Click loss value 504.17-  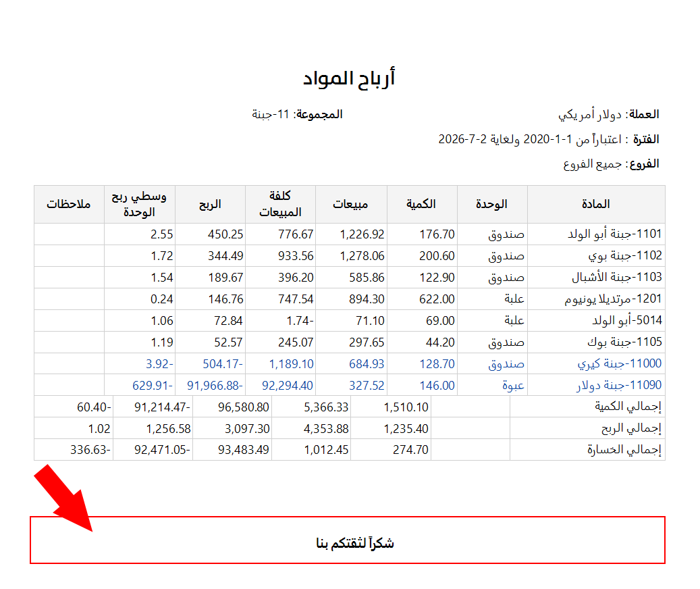coord(223,364)
